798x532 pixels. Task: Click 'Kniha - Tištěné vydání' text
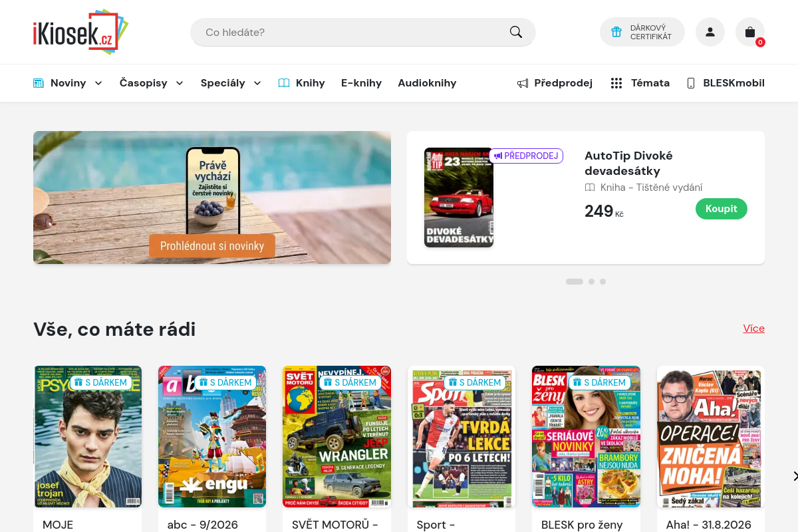pyautogui.click(x=652, y=188)
